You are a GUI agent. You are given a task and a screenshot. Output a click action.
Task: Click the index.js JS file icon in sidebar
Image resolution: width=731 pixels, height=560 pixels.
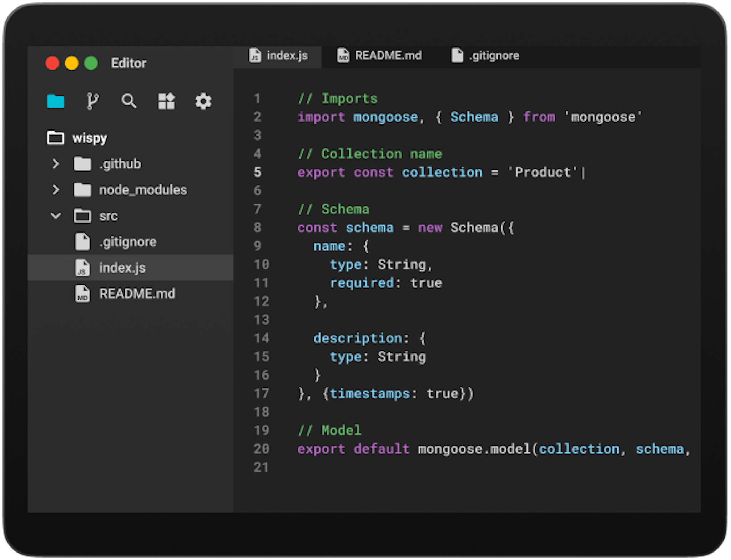click(82, 268)
